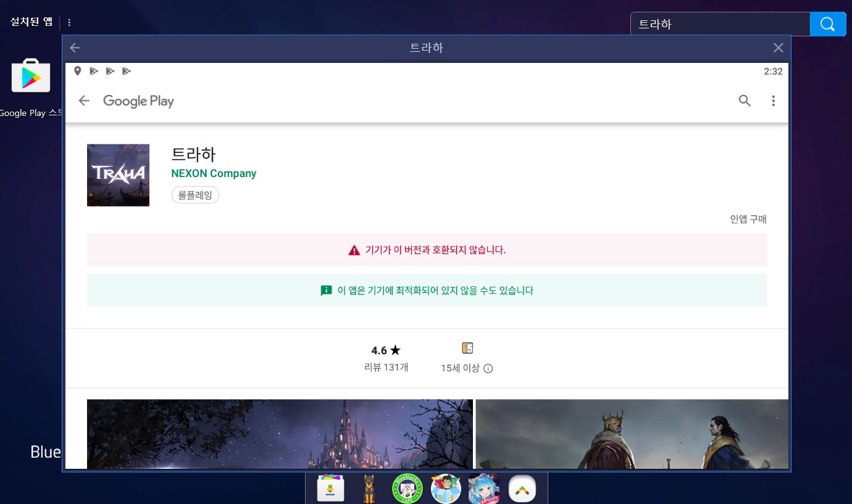The width and height of the screenshot is (852, 504).
Task: Click the red warning triangle icon
Action: [354, 250]
